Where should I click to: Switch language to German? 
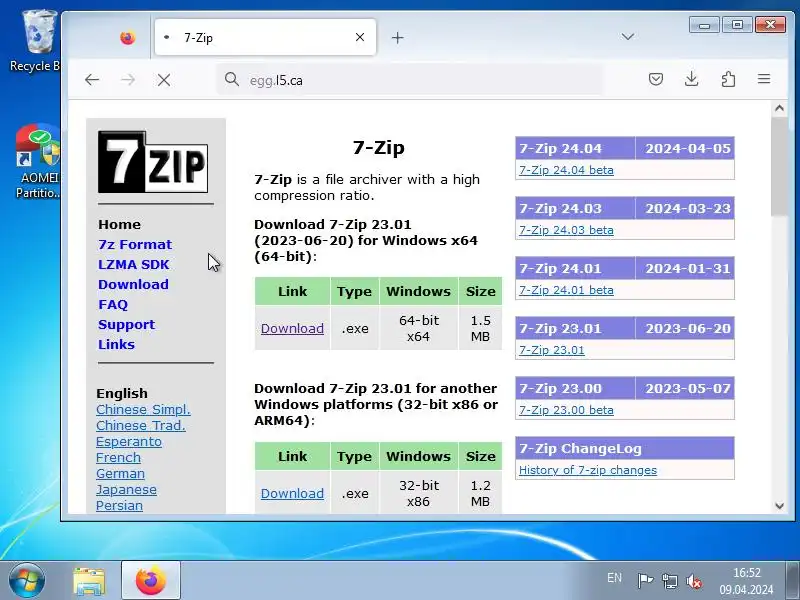(120, 473)
